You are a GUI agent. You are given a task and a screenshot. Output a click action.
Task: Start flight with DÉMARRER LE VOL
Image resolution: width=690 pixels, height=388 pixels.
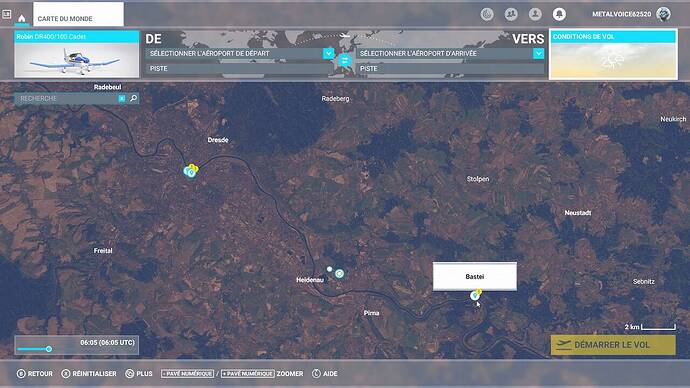coord(613,345)
